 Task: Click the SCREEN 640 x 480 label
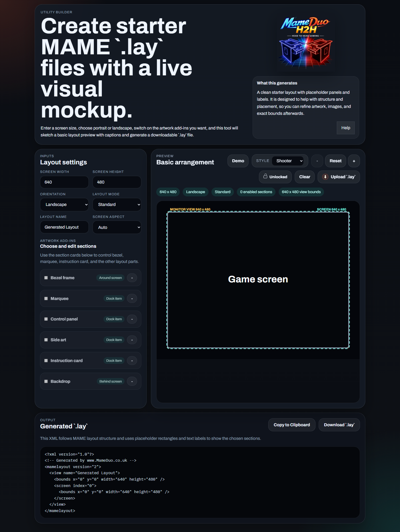point(331,209)
